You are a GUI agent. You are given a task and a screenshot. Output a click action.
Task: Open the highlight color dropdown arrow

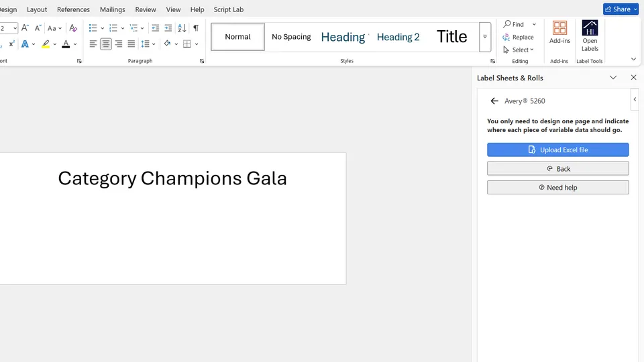tap(54, 44)
